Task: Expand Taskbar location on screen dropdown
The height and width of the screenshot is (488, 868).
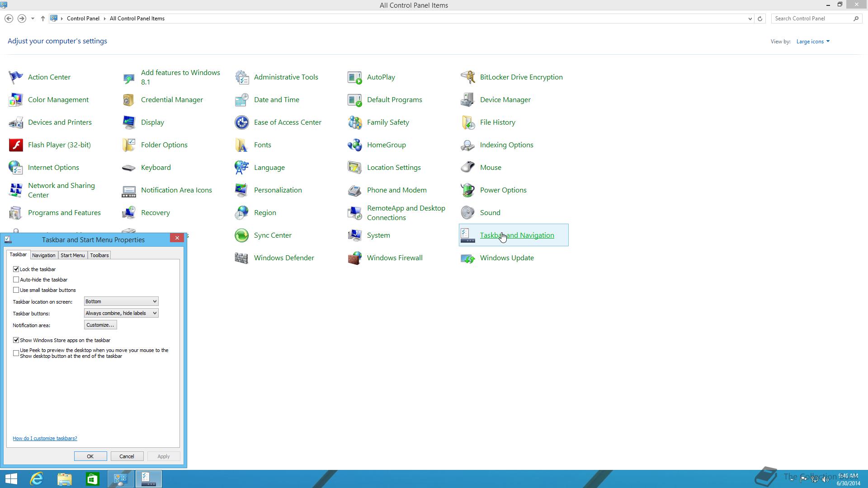Action: 121,301
